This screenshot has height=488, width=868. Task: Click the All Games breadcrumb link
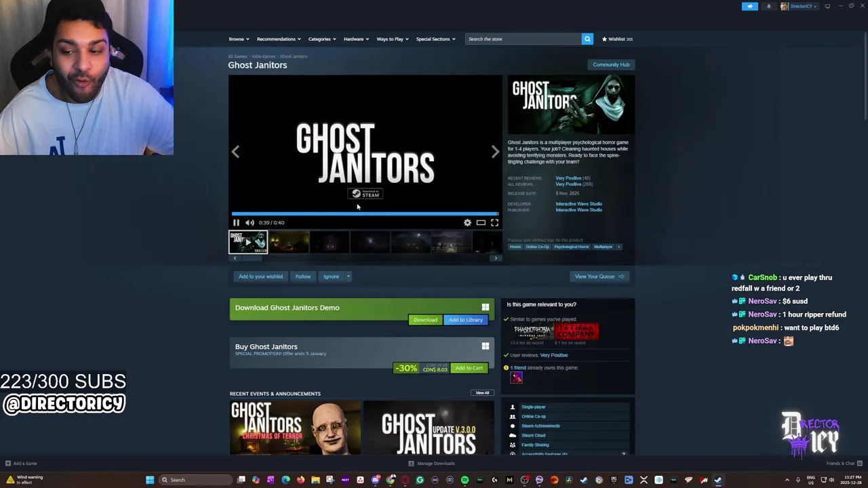237,56
